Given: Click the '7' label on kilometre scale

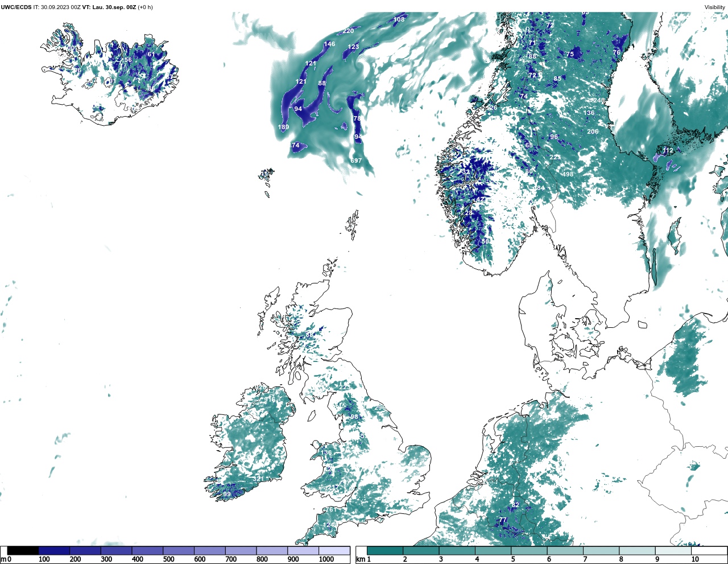Looking at the screenshot, I should (x=585, y=559).
